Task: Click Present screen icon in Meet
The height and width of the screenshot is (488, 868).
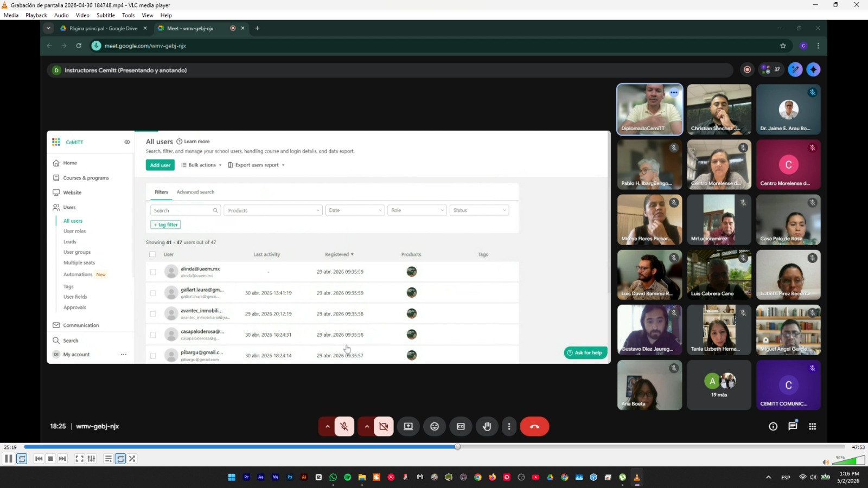Action: 409,427
